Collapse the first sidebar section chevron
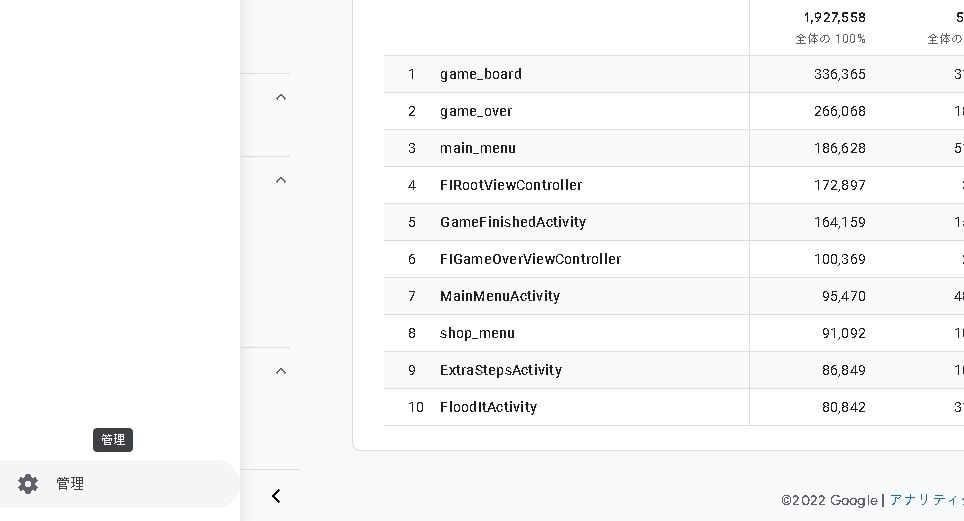 pos(281,97)
